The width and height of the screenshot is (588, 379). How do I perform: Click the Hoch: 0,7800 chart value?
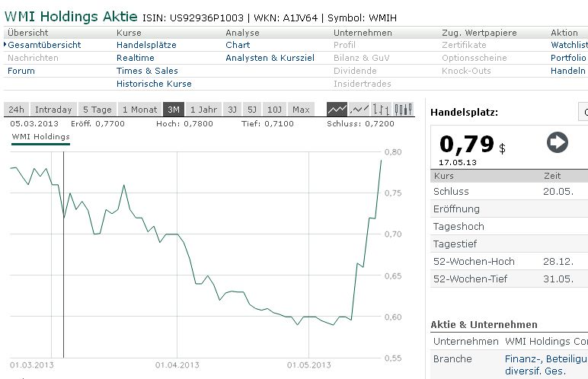pyautogui.click(x=184, y=124)
